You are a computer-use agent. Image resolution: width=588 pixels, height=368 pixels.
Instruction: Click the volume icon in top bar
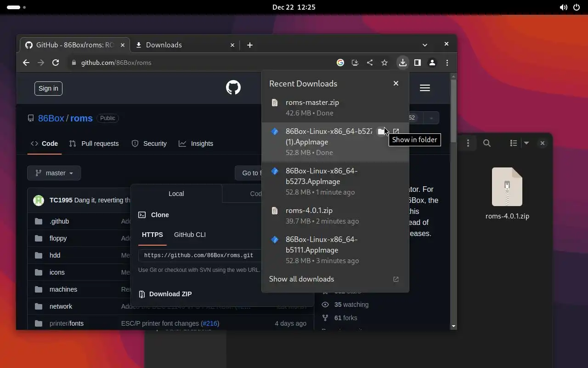pos(564,7)
